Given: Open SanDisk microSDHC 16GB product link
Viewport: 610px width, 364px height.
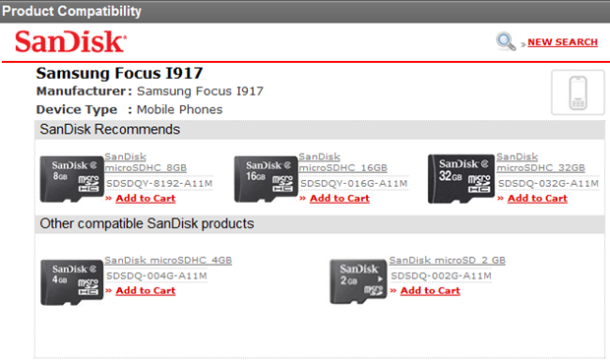Looking at the screenshot, I should pos(342,162).
